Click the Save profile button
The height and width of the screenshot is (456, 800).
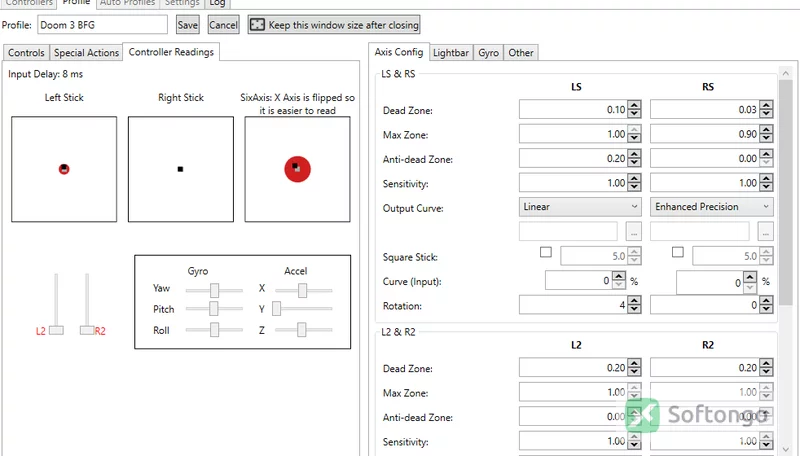click(x=187, y=25)
